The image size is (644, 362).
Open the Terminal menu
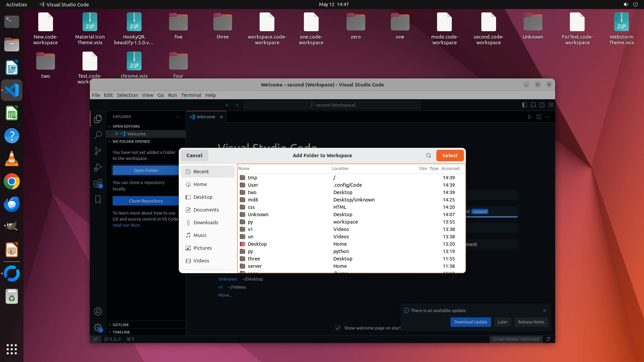pyautogui.click(x=191, y=95)
